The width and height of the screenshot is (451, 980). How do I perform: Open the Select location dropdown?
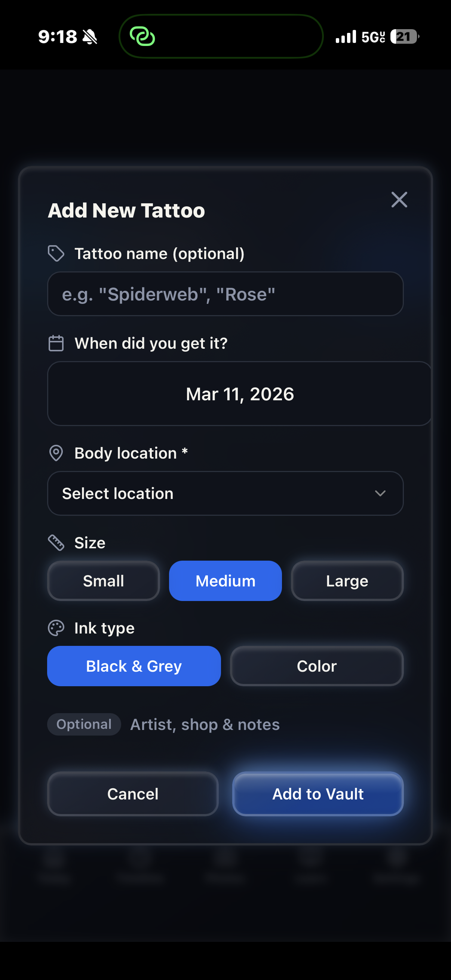click(x=225, y=493)
